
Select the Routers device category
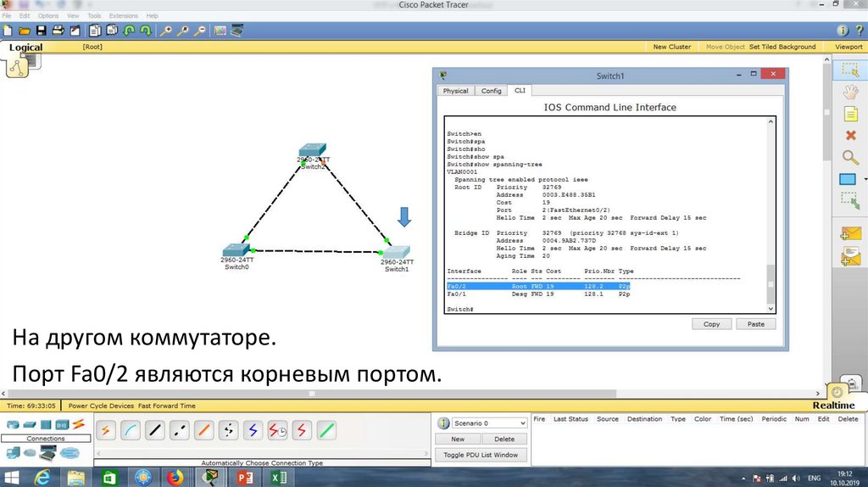point(13,425)
